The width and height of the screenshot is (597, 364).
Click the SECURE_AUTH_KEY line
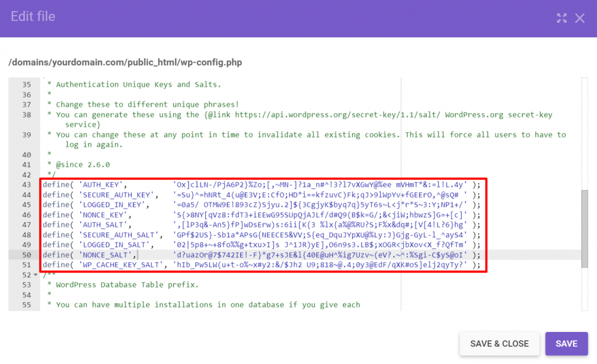(175, 195)
